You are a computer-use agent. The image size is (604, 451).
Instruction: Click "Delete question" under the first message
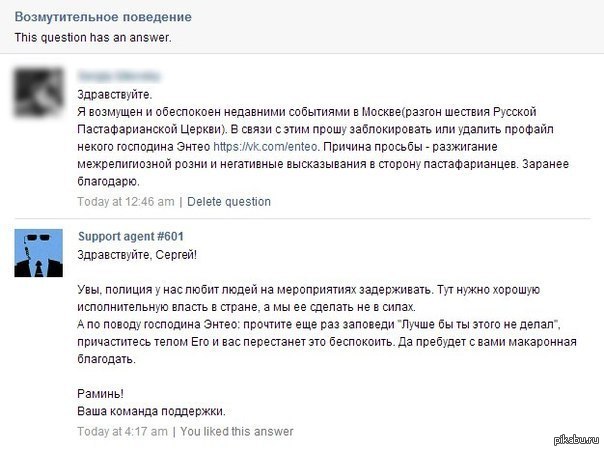pos(229,201)
